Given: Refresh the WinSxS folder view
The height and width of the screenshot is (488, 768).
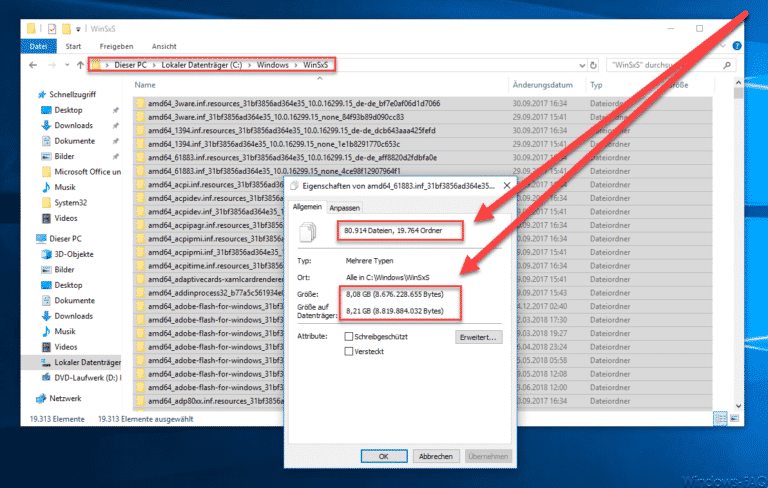Looking at the screenshot, I should (594, 65).
